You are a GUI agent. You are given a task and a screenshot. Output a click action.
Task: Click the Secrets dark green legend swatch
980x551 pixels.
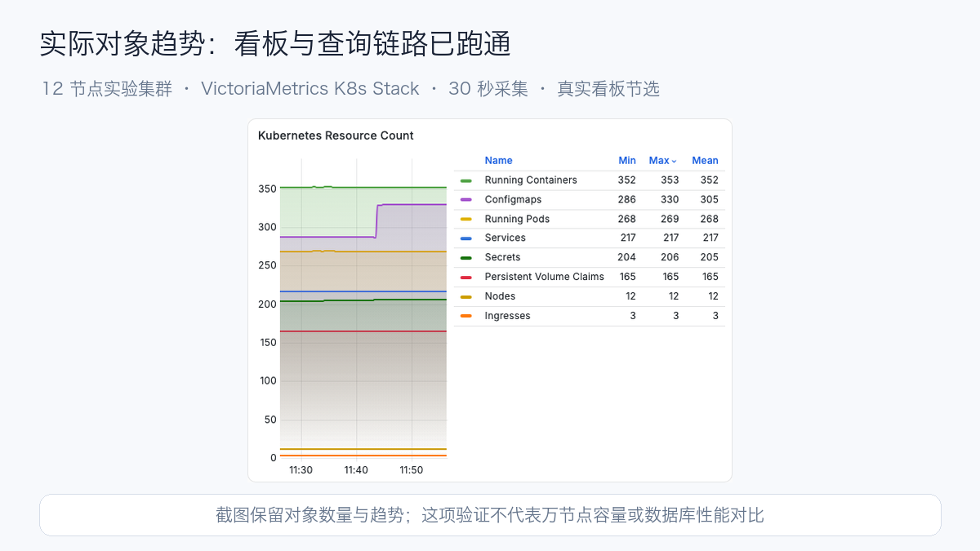466,258
